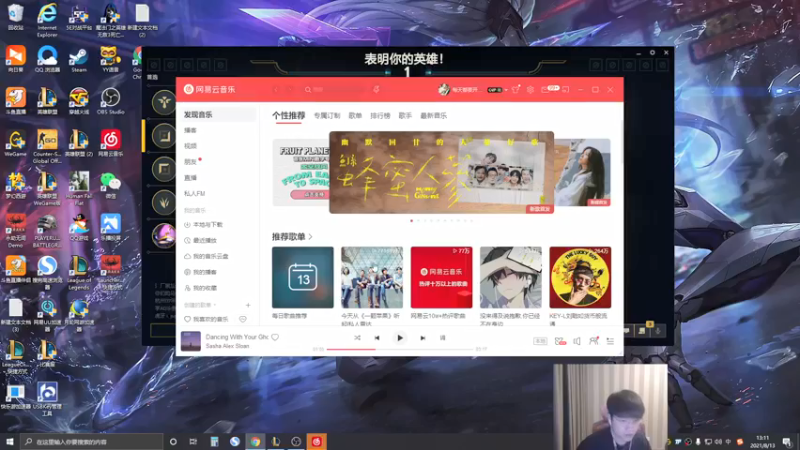Click the search box in NetEase header
800x450 pixels.
tap(336, 89)
